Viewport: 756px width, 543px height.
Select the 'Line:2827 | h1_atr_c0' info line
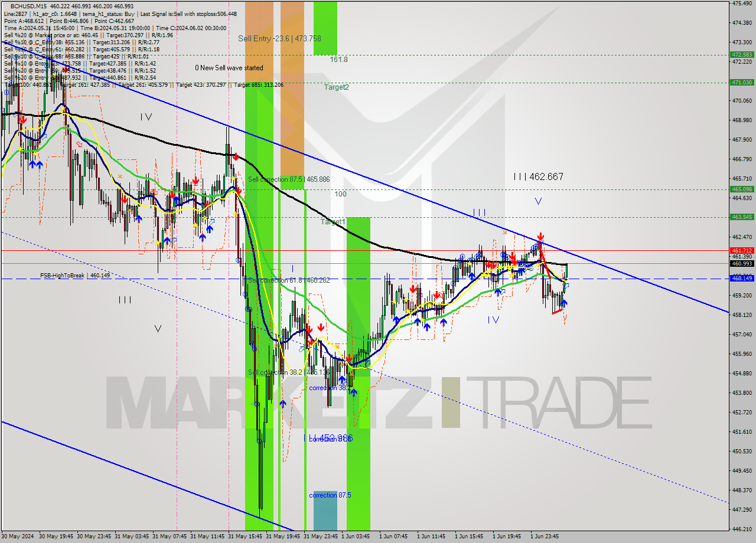click(x=120, y=14)
